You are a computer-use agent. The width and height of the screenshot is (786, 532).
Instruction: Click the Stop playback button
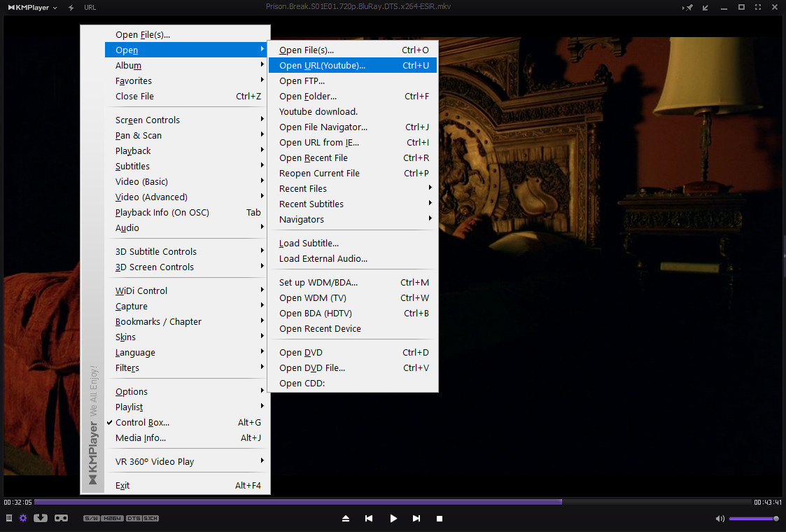(x=440, y=518)
